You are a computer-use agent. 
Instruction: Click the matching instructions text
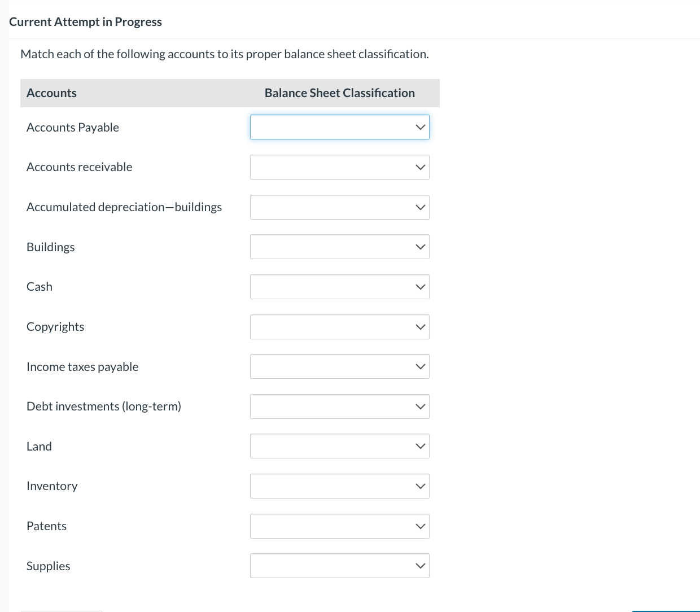tap(224, 54)
